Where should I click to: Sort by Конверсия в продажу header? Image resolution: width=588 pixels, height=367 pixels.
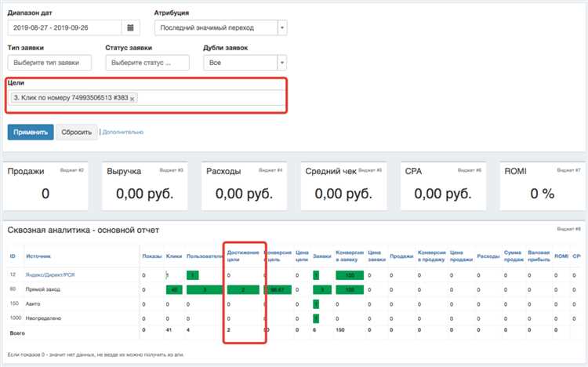432,256
